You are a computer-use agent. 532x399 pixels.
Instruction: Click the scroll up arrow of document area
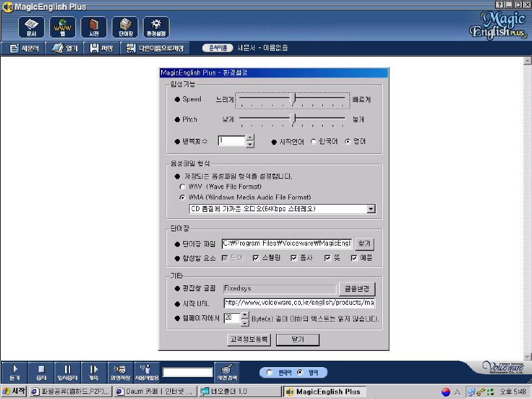tap(527, 60)
